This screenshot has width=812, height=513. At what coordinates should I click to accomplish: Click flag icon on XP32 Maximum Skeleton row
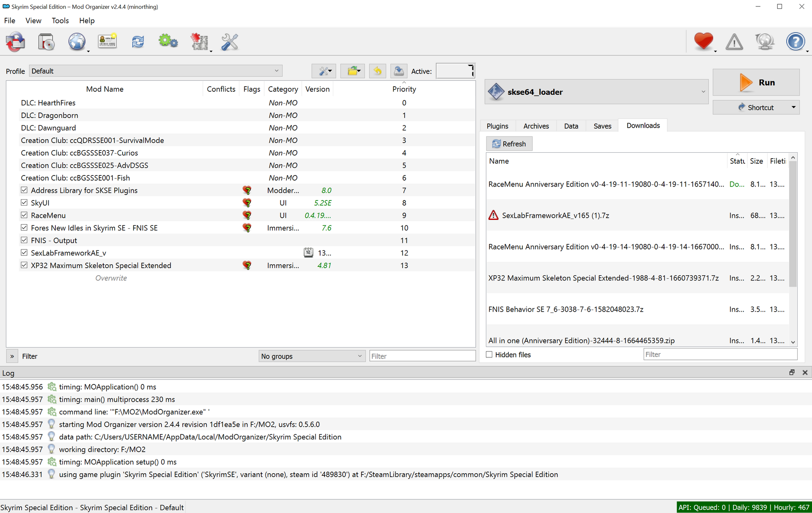[x=247, y=266]
